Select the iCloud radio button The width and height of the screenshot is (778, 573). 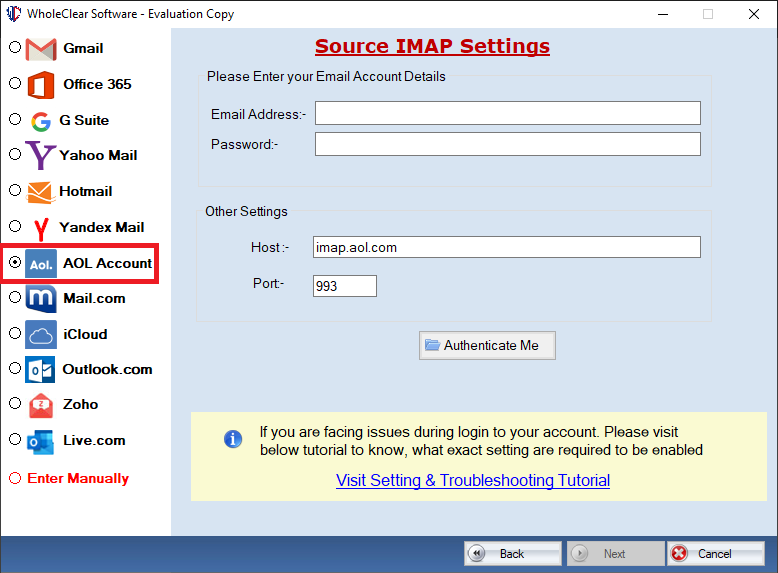[x=15, y=333]
